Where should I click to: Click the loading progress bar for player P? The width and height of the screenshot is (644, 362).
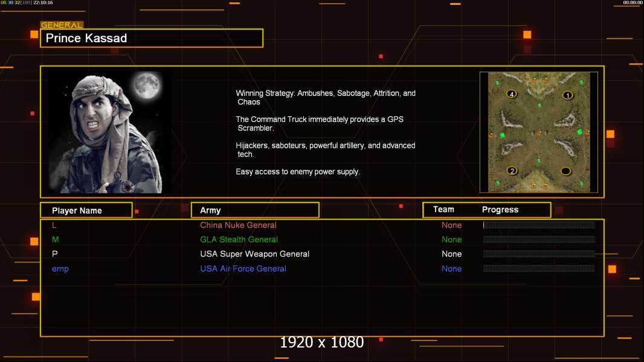pyautogui.click(x=539, y=254)
